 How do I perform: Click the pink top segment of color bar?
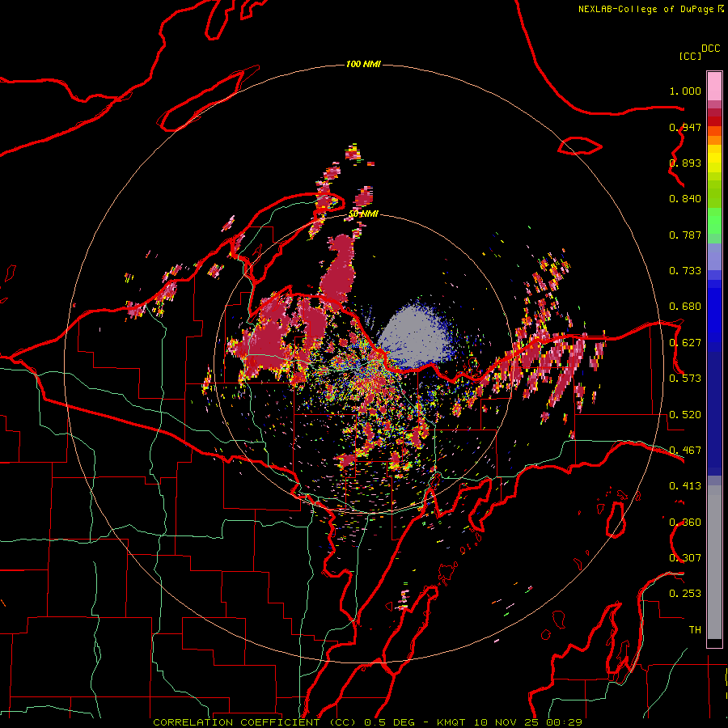[x=714, y=87]
